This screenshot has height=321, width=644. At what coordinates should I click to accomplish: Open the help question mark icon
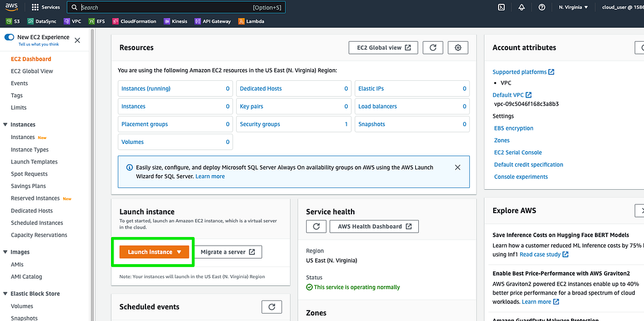542,7
